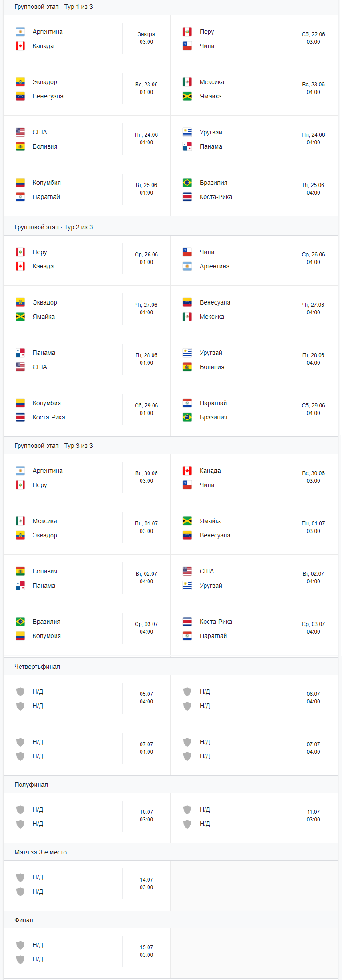Open team Мексика in the Mexico–Ecuador match
The width and height of the screenshot is (346, 980).
pos(45,521)
